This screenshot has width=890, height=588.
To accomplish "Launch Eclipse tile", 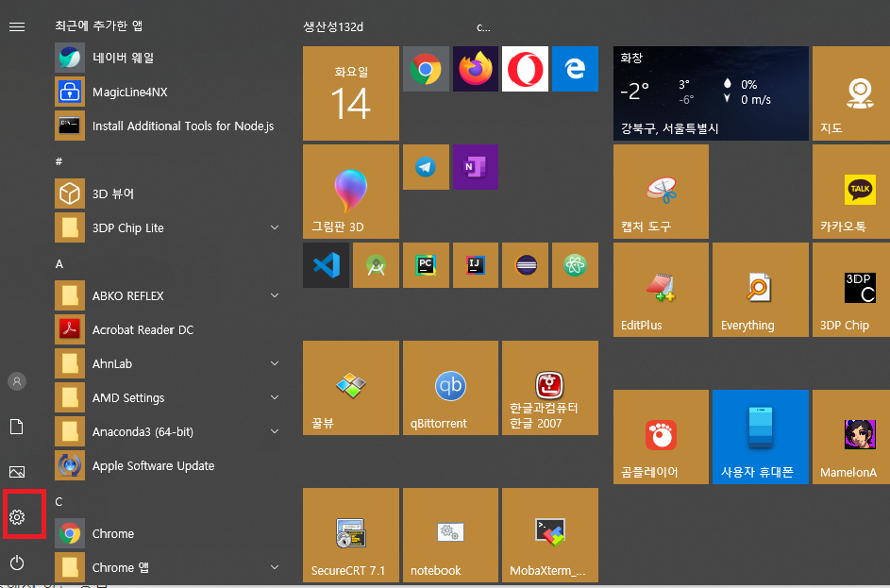I will point(525,265).
